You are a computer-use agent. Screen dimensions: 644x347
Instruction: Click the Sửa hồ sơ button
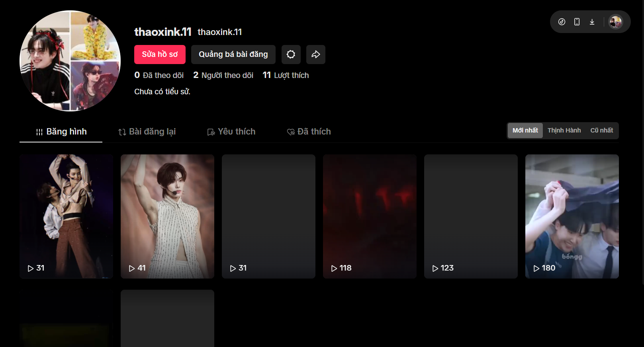pyautogui.click(x=160, y=55)
